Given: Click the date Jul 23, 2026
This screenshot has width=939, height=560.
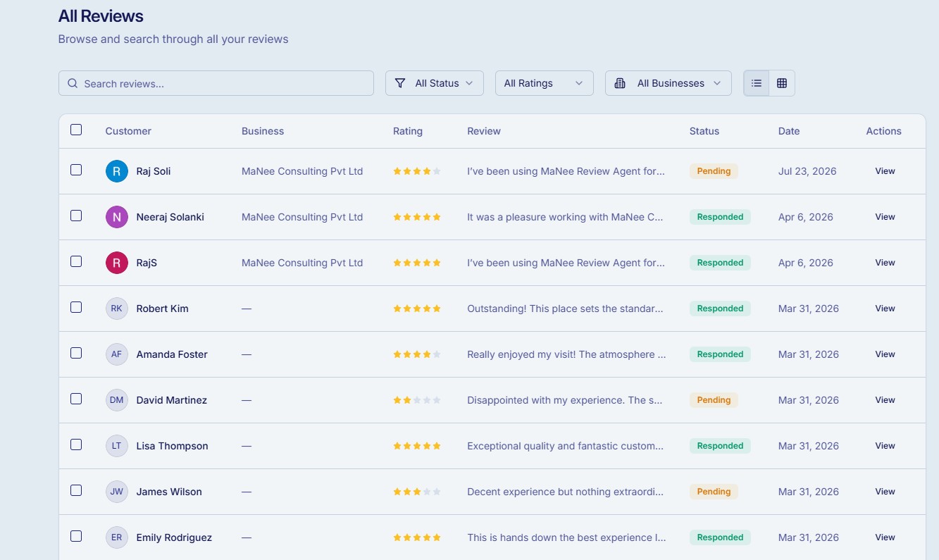Looking at the screenshot, I should [x=807, y=171].
